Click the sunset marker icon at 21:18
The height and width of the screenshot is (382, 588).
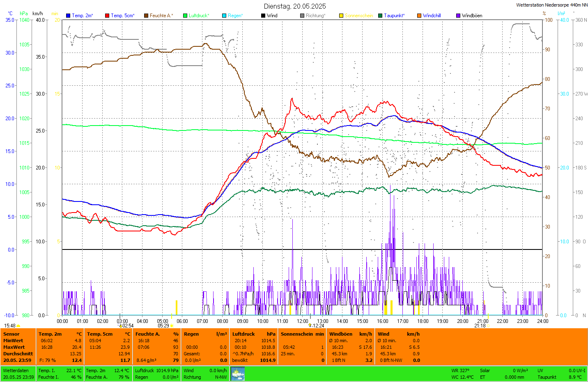click(488, 326)
